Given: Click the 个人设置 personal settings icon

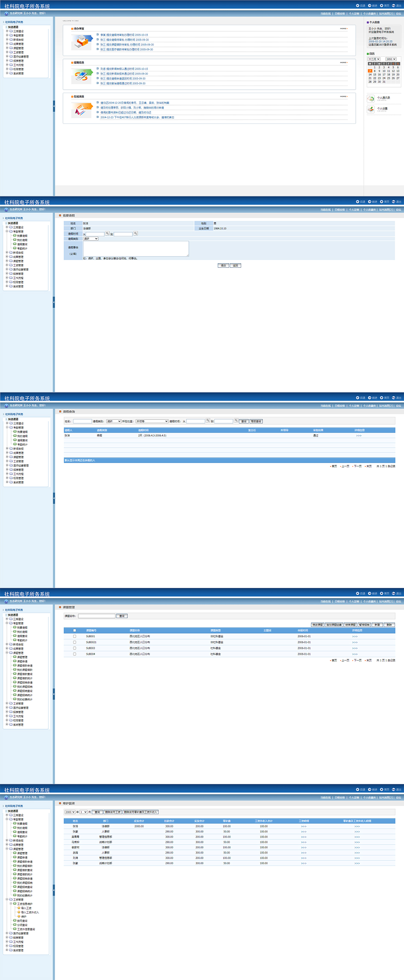Looking at the screenshot, I should point(371,109).
